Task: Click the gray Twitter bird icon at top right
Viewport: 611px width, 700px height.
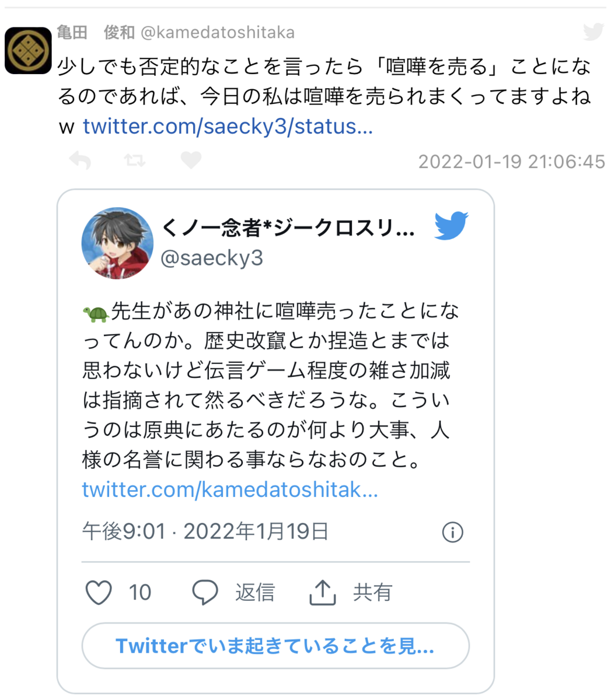Action: point(593,32)
